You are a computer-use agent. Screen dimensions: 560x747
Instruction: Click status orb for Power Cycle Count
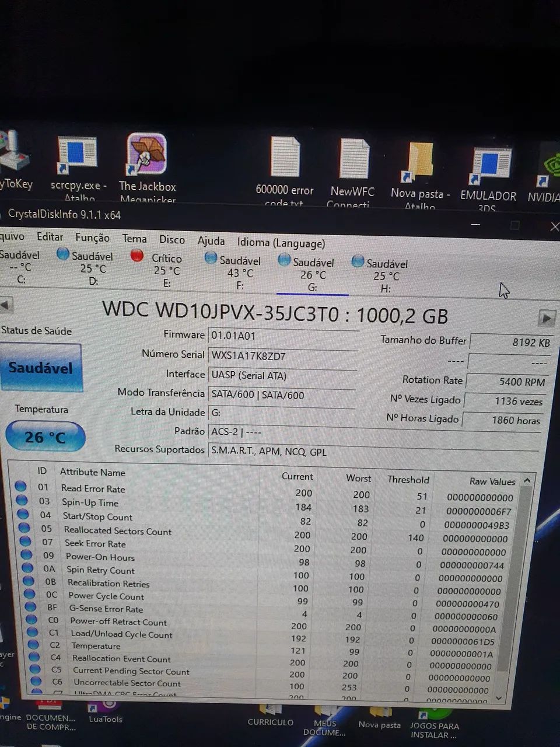(x=30, y=594)
